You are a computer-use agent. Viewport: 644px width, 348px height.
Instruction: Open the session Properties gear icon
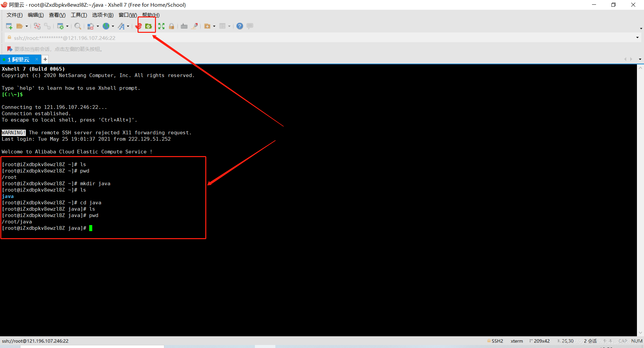[60, 26]
